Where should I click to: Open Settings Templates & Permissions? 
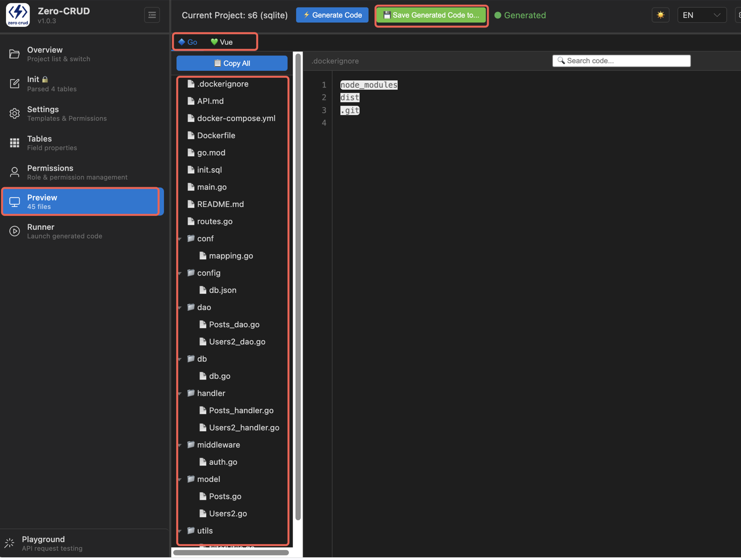[x=84, y=113]
